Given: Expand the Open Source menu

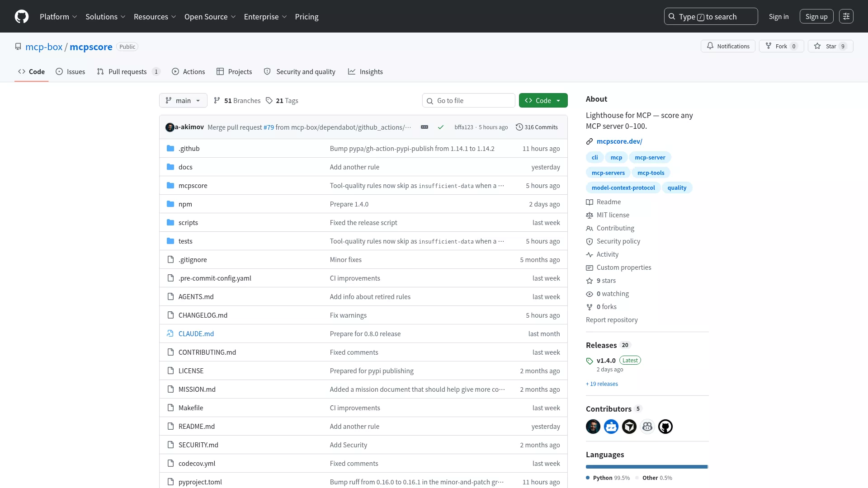Looking at the screenshot, I should (210, 17).
